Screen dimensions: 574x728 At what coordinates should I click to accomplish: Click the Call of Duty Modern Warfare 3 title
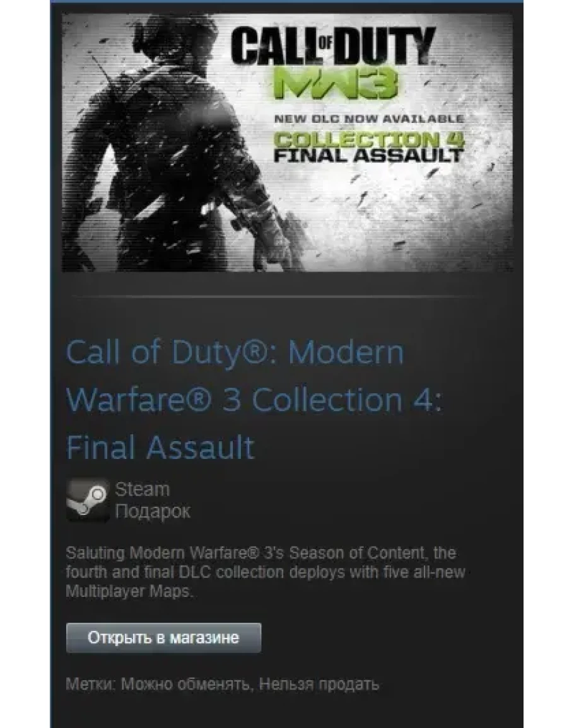click(254, 400)
